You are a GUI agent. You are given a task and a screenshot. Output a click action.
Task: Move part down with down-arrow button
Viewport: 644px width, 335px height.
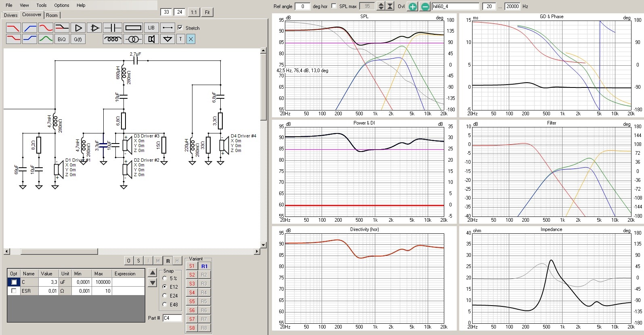(153, 283)
